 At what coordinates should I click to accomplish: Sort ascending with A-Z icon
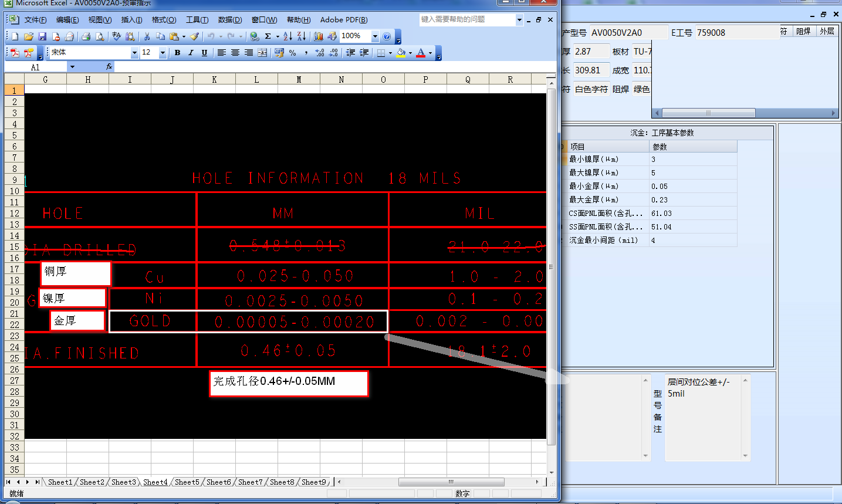(288, 36)
